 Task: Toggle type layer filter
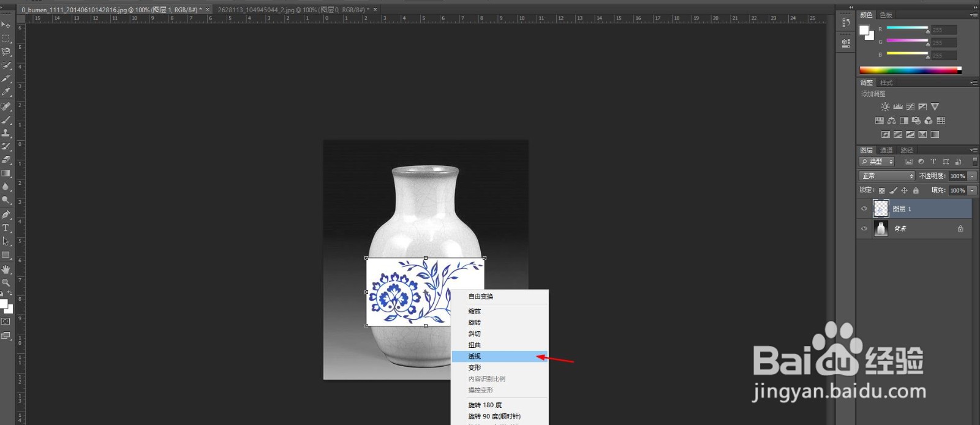point(933,162)
